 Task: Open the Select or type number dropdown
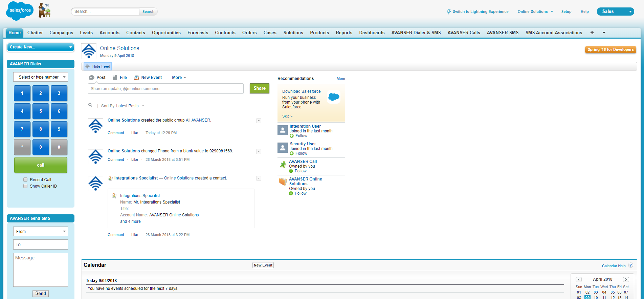pos(41,77)
